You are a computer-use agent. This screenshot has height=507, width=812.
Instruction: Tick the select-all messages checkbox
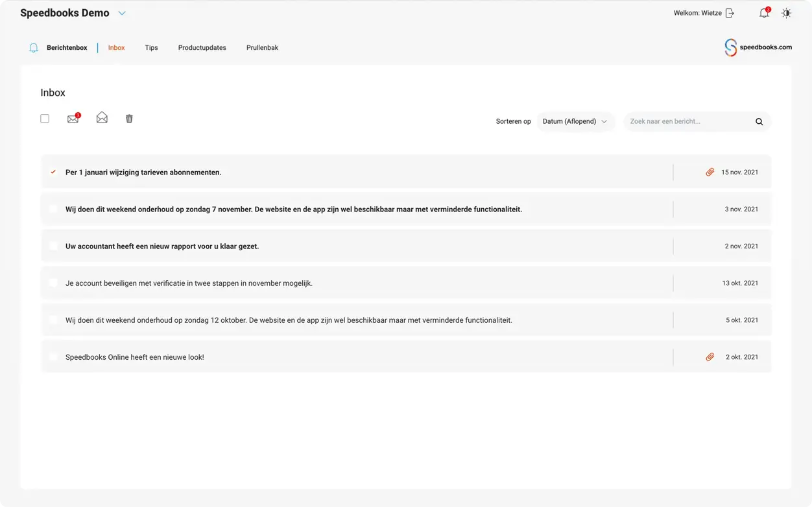[x=45, y=119]
